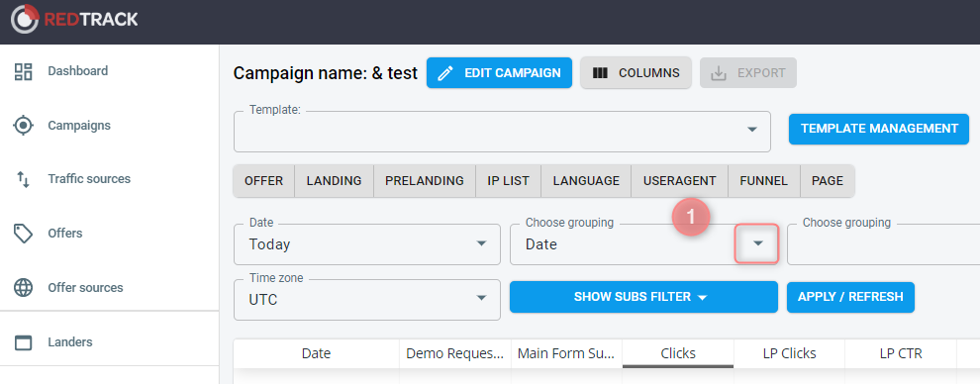The height and width of the screenshot is (384, 980).
Task: Select the LANGUAGE tab
Action: pyautogui.click(x=586, y=181)
